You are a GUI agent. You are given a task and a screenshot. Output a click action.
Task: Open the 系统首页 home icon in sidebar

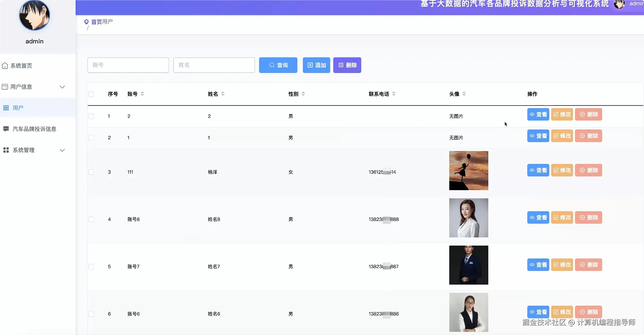click(x=5, y=66)
